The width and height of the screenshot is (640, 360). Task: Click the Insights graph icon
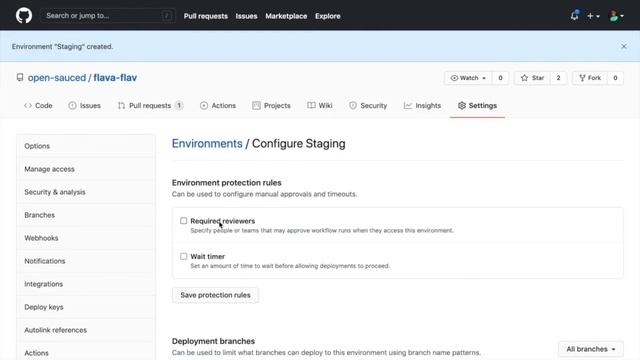tap(407, 105)
